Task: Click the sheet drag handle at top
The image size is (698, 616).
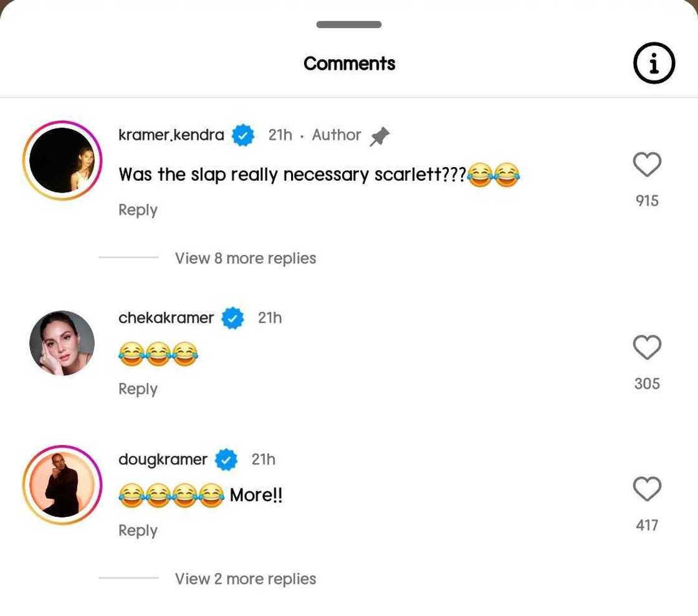Action: click(x=349, y=24)
